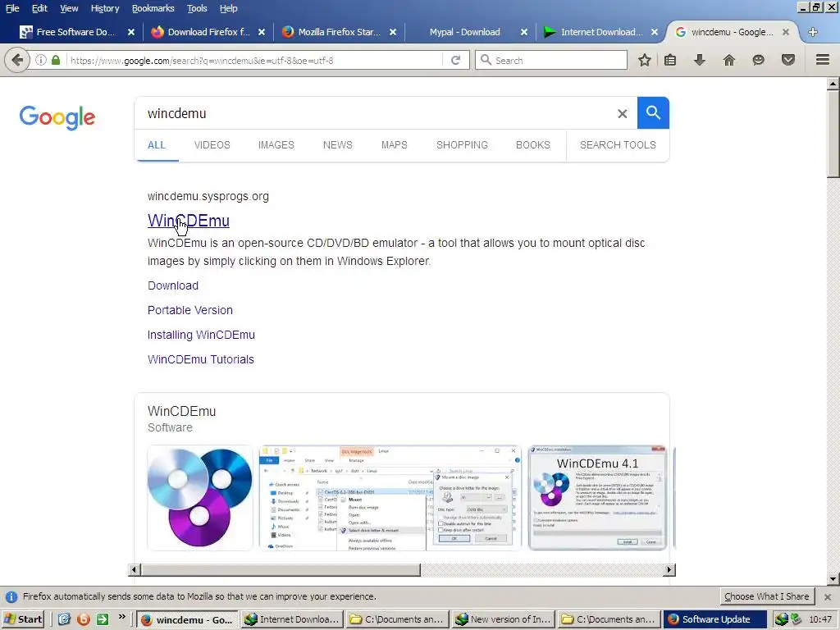Click the green arrow quick launch icon

click(103, 619)
